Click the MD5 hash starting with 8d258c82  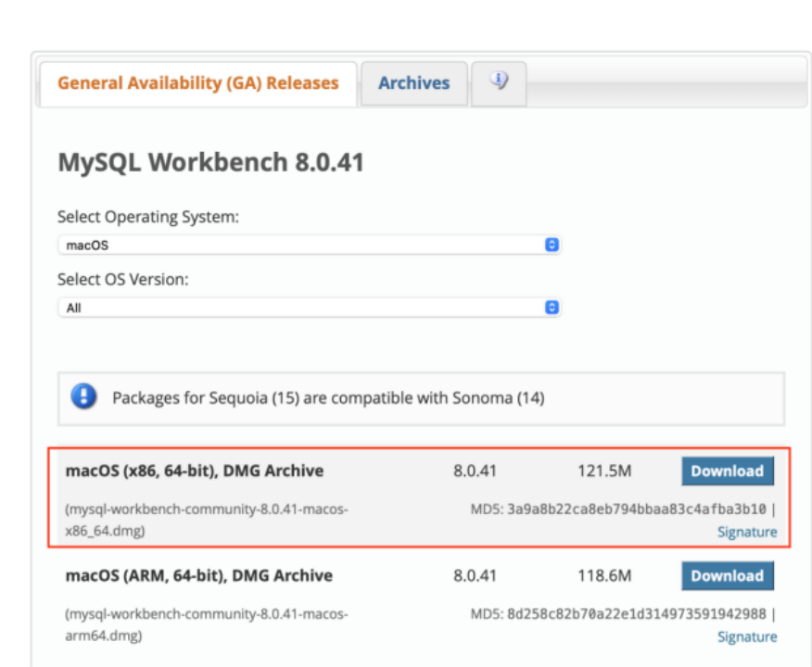point(637,614)
